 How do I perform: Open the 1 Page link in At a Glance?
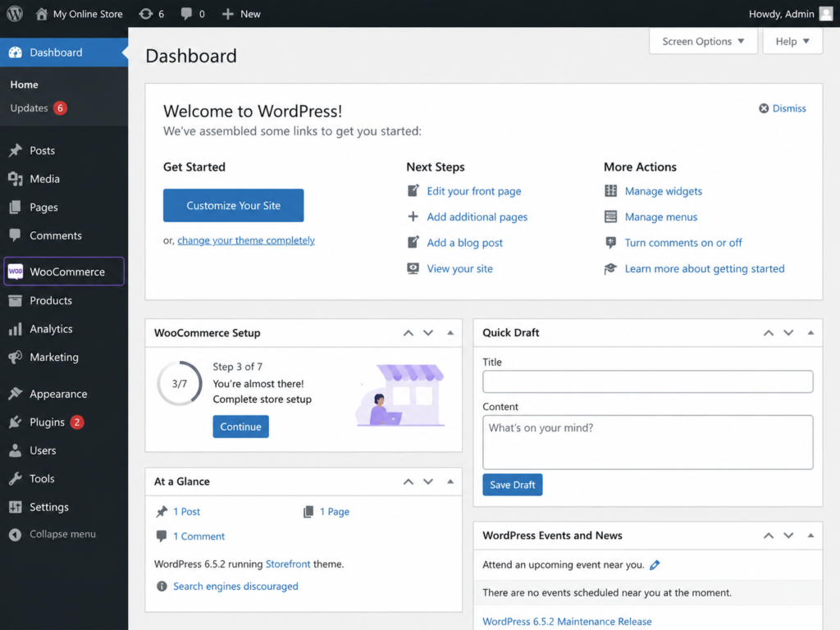click(335, 512)
